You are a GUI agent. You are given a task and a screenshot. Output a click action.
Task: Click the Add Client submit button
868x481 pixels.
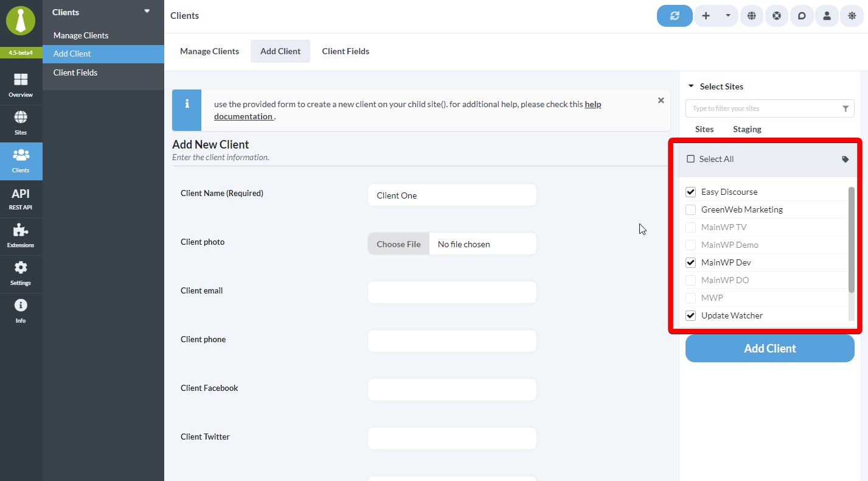point(769,348)
